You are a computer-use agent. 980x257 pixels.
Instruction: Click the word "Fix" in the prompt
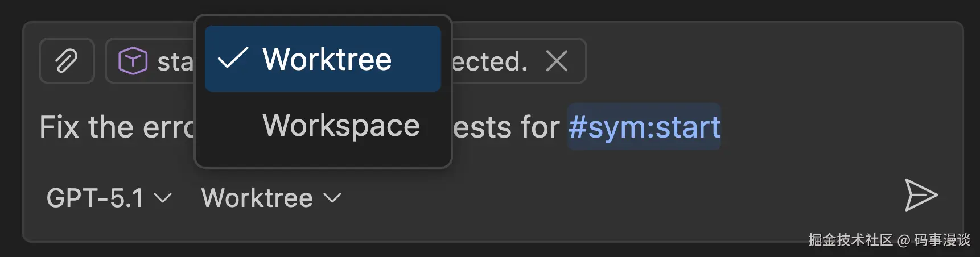(x=59, y=127)
